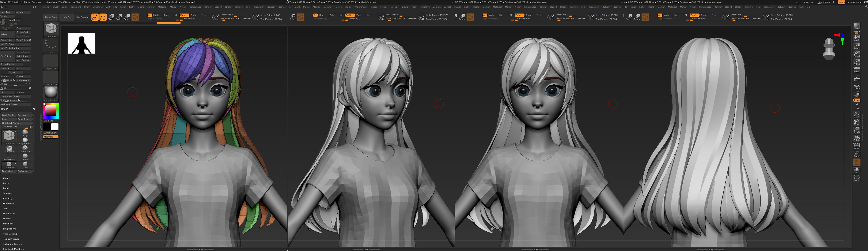Expand the Auto Masking section
Viewport: 868px width, 251px height.
pos(10,234)
